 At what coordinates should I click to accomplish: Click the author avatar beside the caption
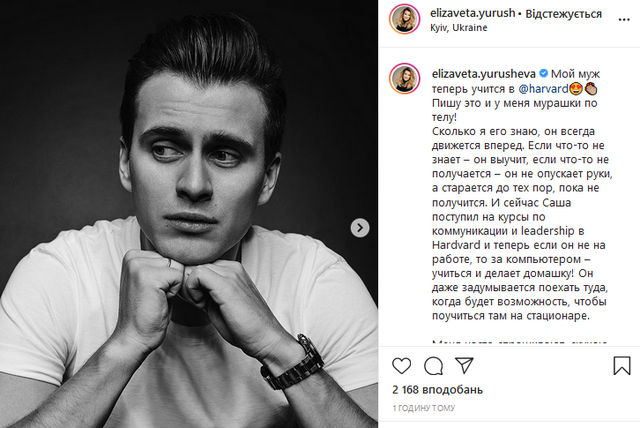click(x=404, y=78)
